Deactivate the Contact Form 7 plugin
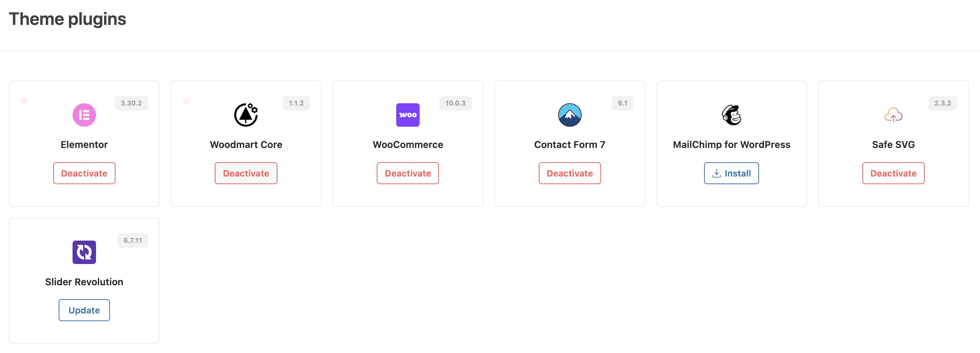980x353 pixels. click(570, 173)
